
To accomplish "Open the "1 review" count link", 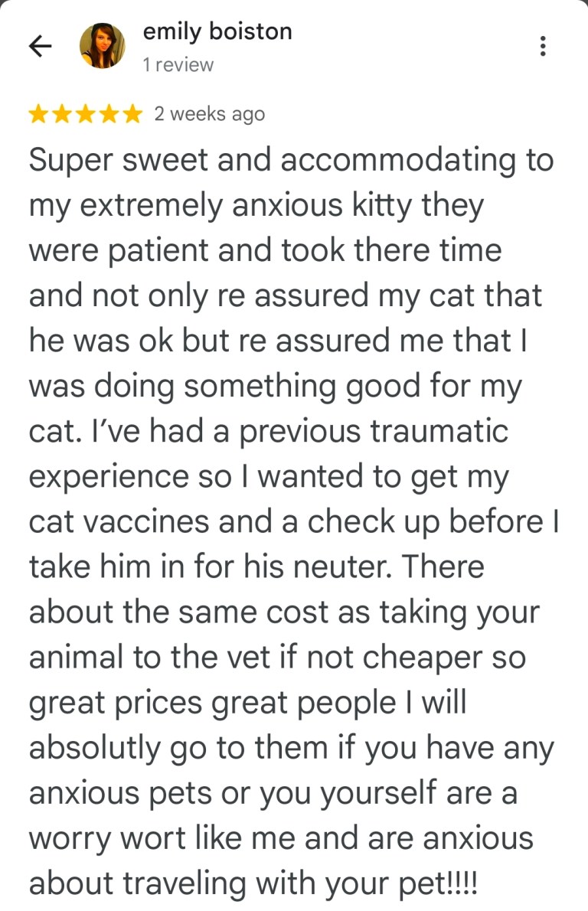I will pos(178,65).
